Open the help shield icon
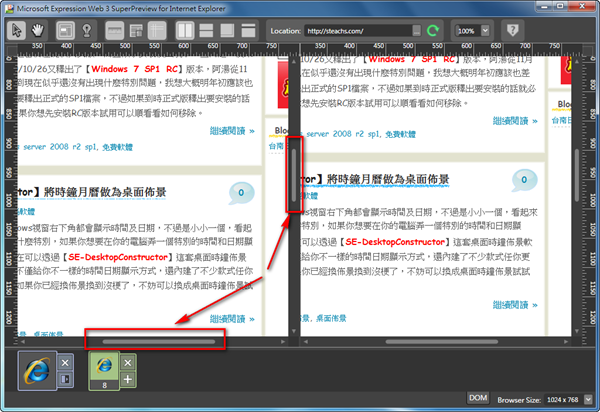 tap(512, 30)
